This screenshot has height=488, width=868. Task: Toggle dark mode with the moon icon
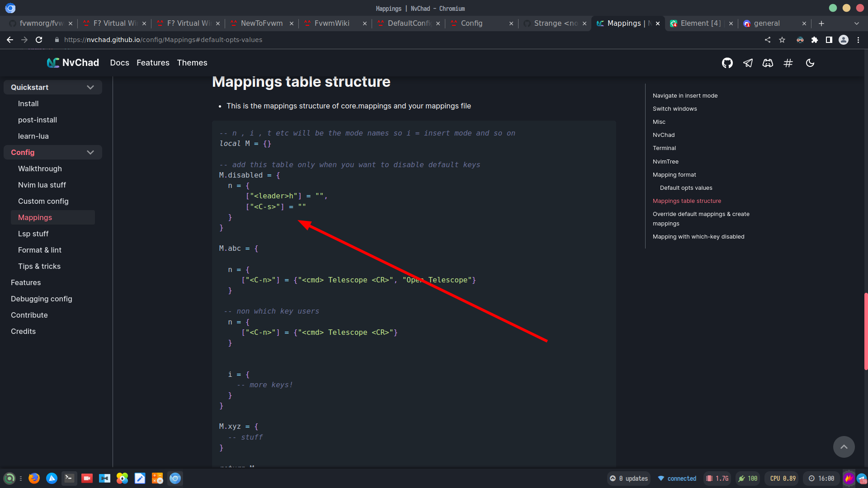pos(810,63)
